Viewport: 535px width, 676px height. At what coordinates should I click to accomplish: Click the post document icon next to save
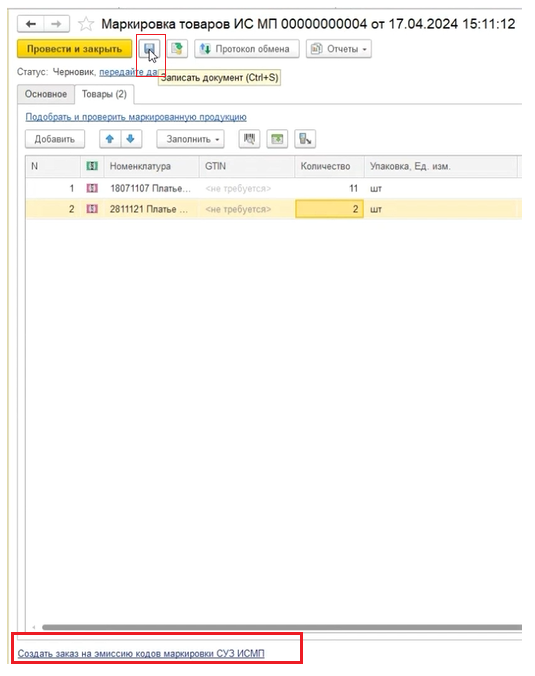point(177,49)
